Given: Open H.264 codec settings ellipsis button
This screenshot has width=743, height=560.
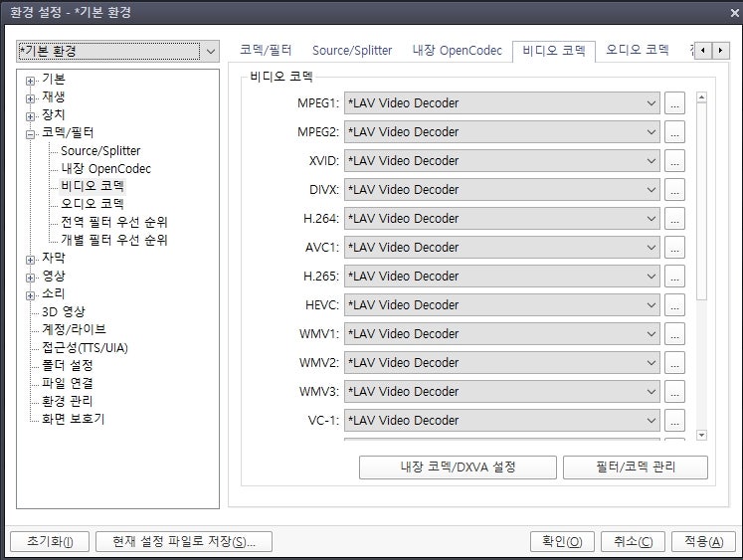Looking at the screenshot, I should [674, 219].
